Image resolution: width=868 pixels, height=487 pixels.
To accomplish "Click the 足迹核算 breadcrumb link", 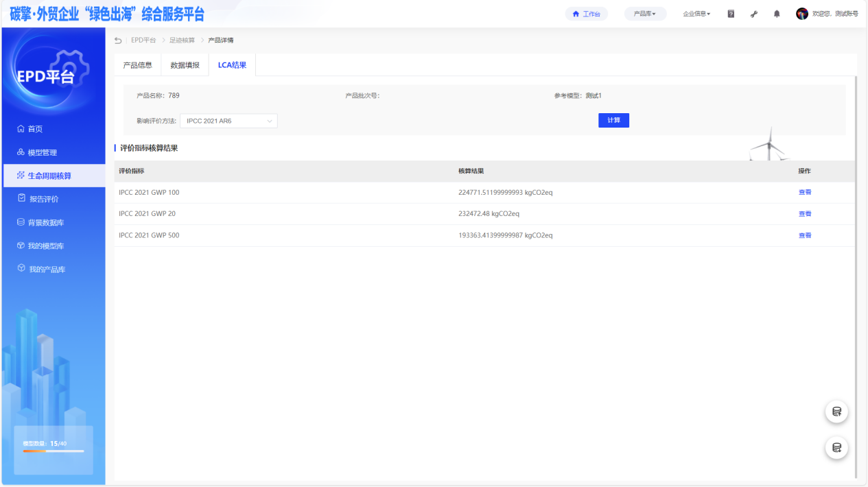I will [x=182, y=40].
